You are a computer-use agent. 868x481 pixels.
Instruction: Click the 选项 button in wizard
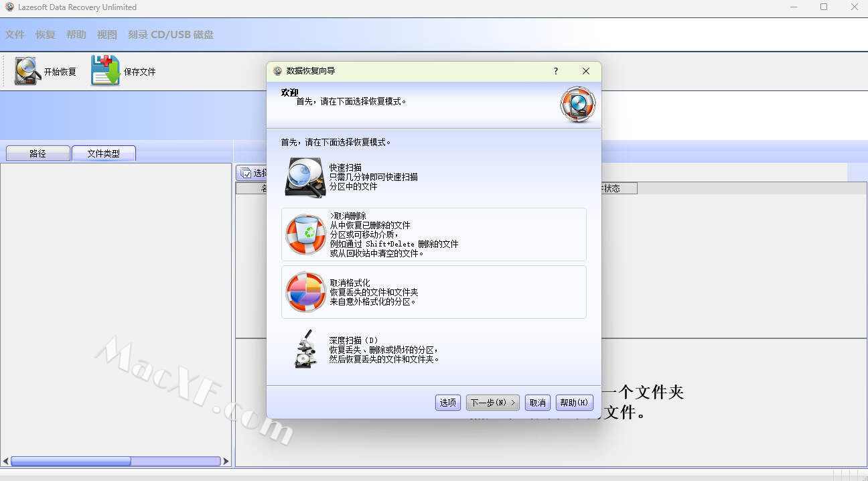pos(447,403)
